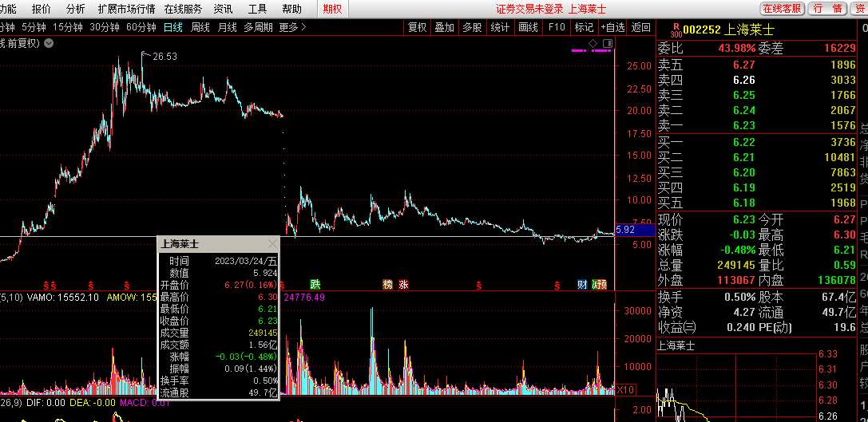The image size is (868, 422).
Task: Click the R 300 badge beside stock code
Action: (676, 30)
